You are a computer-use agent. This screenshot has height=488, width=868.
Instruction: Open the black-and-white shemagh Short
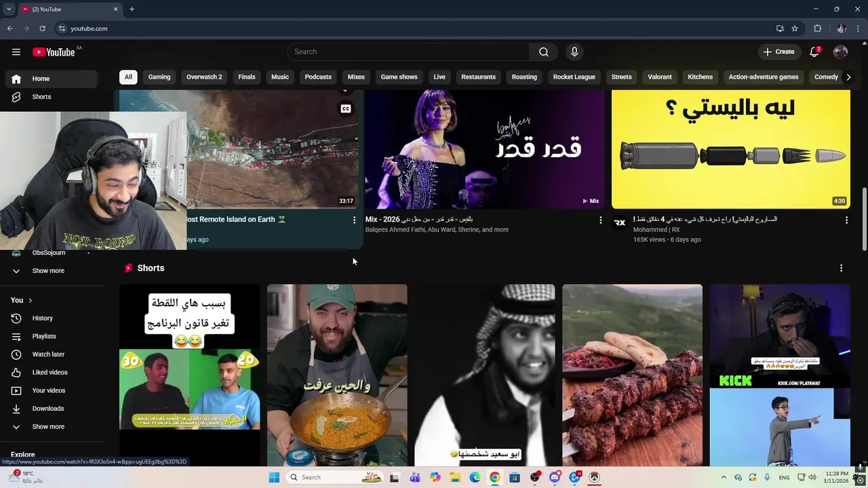pyautogui.click(x=485, y=375)
